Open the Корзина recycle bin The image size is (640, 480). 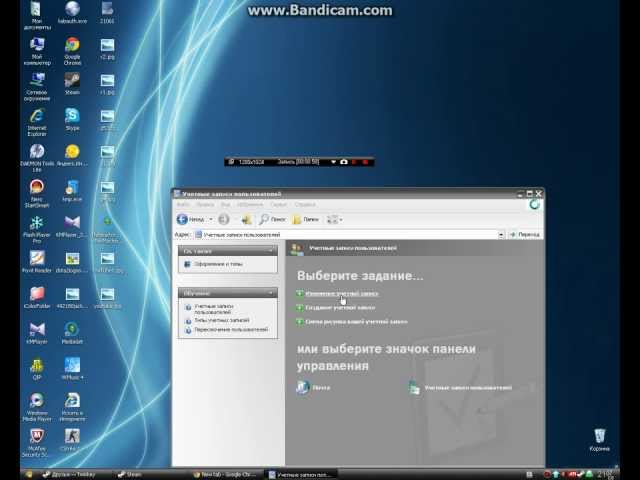(599, 440)
